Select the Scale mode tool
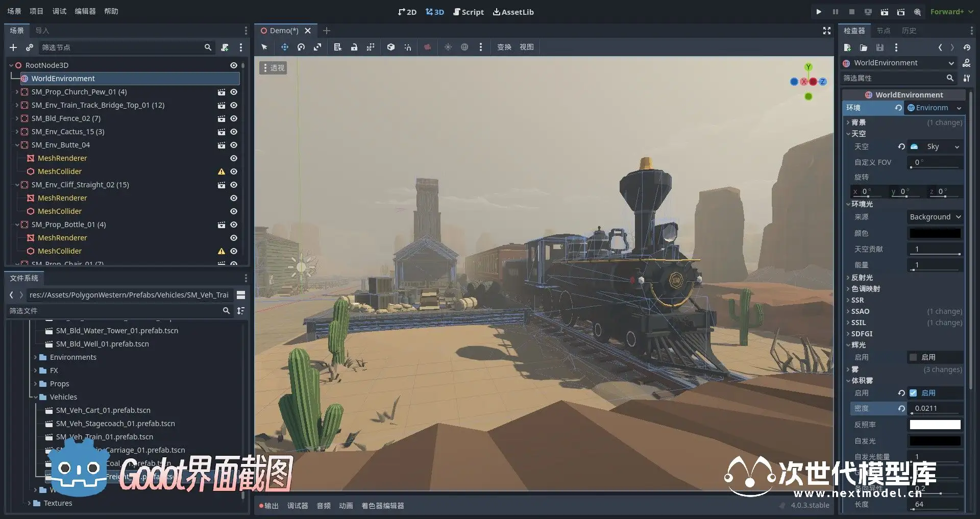Viewport: 980px width, 519px height. (317, 47)
